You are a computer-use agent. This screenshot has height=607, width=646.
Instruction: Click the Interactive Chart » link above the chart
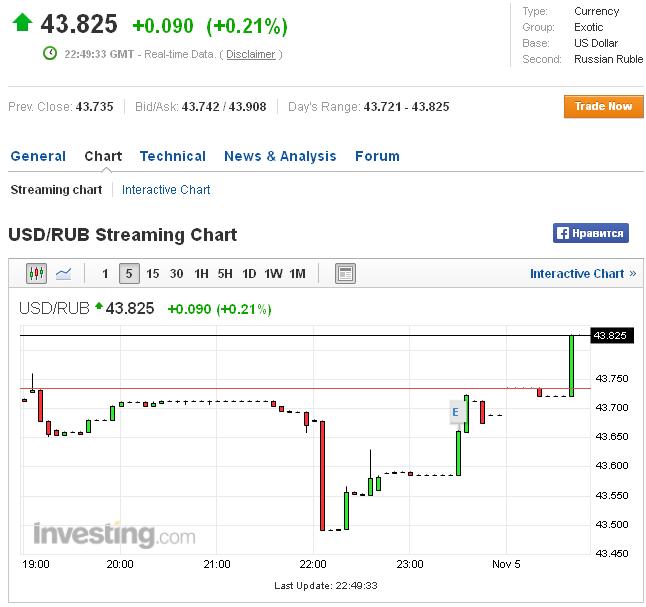click(583, 274)
